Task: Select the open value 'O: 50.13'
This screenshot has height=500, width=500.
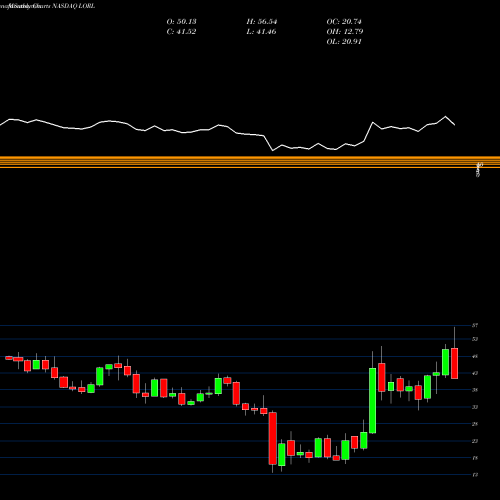Action: pos(181,21)
